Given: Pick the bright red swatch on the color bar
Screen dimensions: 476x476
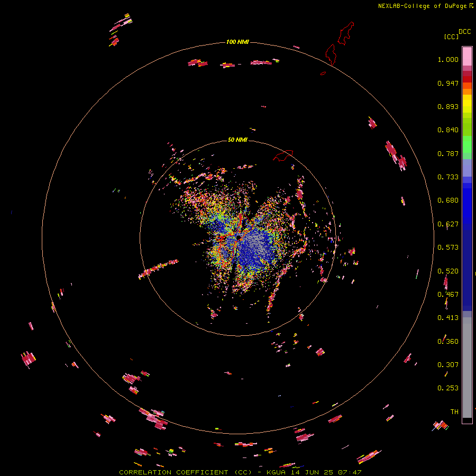Looking at the screenshot, I should point(467,79).
